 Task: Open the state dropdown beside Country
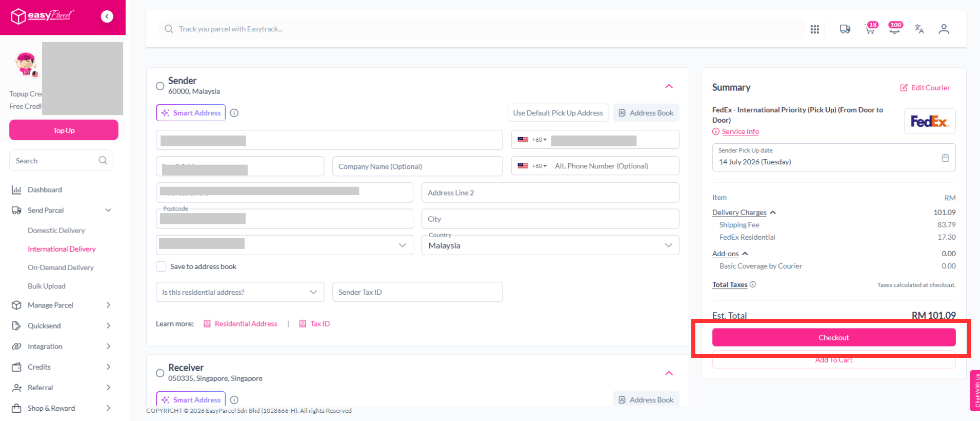click(284, 245)
